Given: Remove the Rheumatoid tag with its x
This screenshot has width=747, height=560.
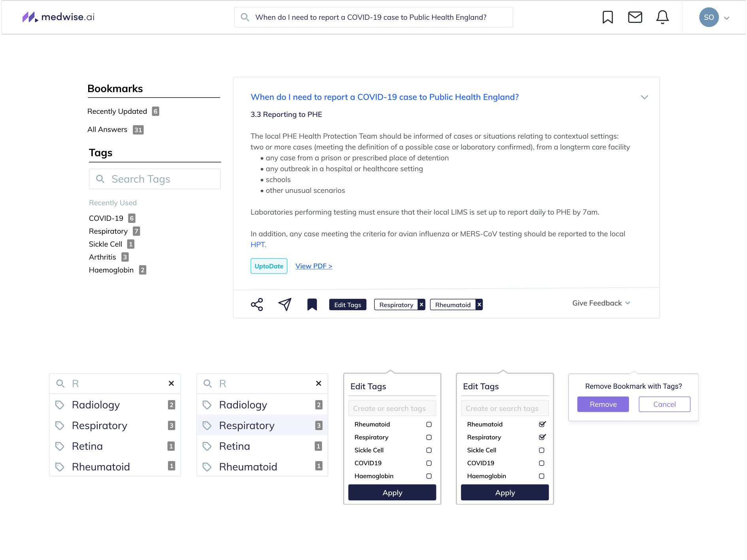Looking at the screenshot, I should point(479,305).
